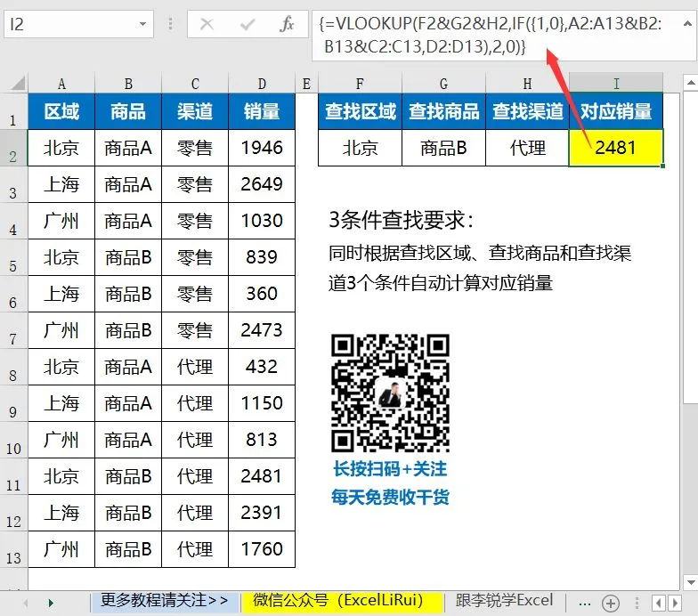Select column F header
Viewport: 698px width, 616px height.
tap(360, 84)
